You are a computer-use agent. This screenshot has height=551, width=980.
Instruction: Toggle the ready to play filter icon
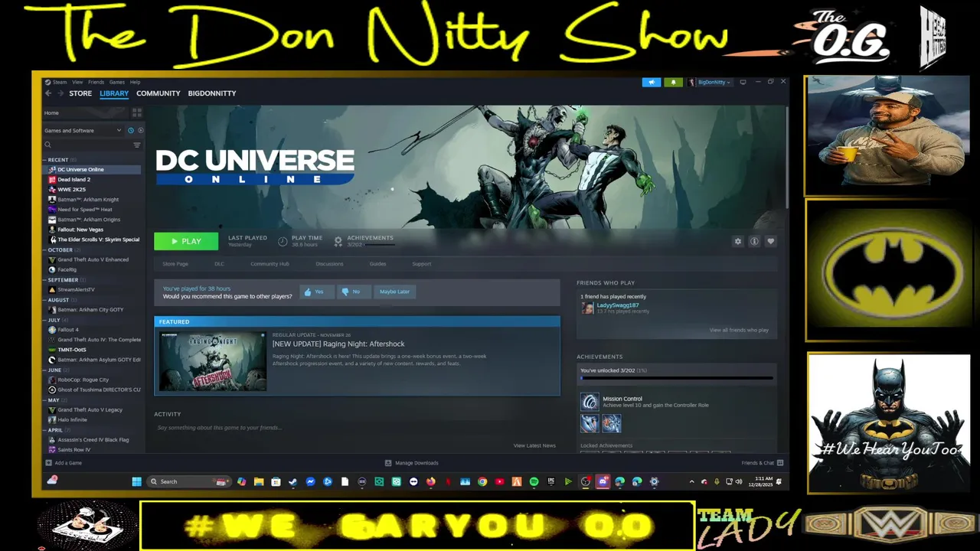coord(140,131)
